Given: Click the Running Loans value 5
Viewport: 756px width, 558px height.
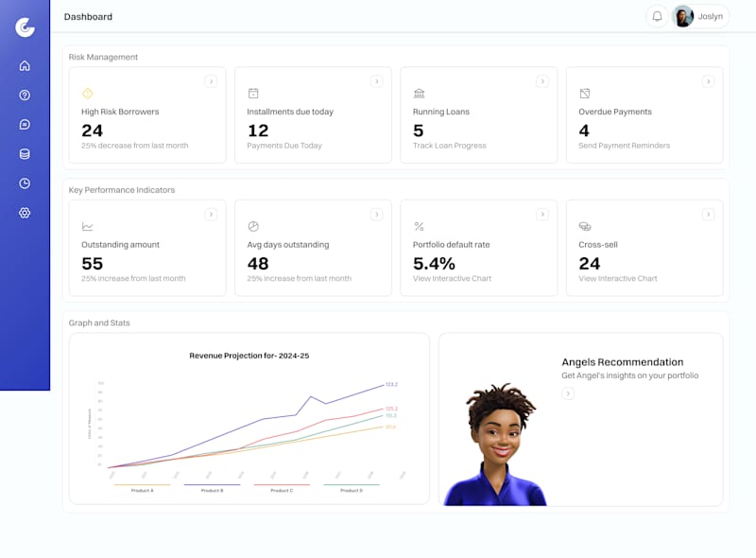Looking at the screenshot, I should pyautogui.click(x=418, y=131).
